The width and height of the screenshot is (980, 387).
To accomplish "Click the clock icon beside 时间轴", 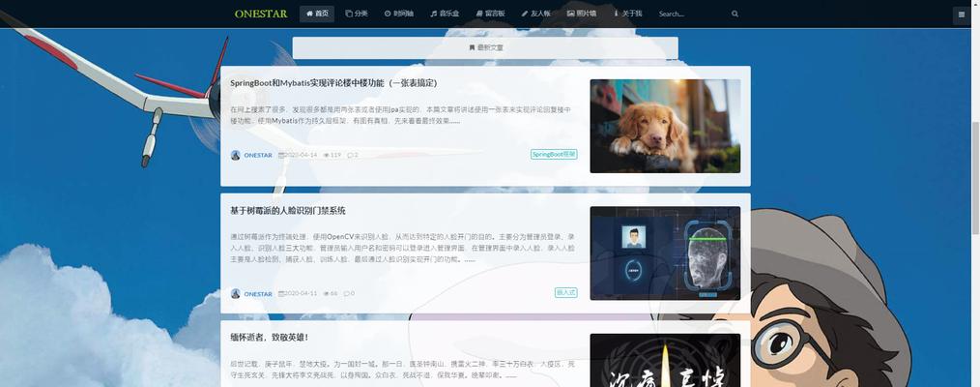I will pos(388,14).
